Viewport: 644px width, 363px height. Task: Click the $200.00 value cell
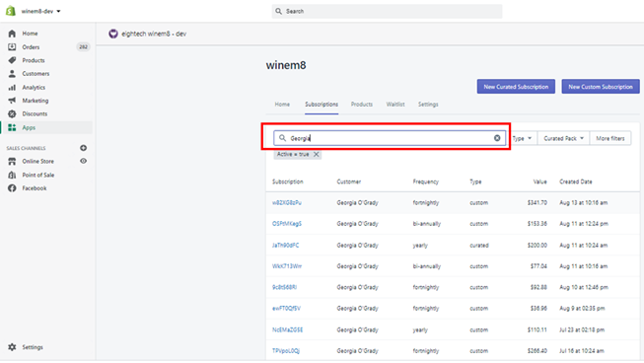click(x=537, y=246)
